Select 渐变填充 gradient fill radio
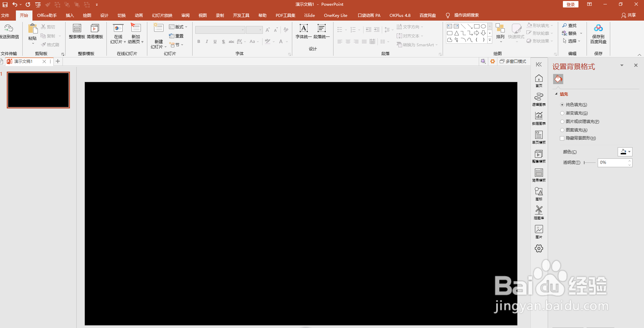 tap(562, 113)
